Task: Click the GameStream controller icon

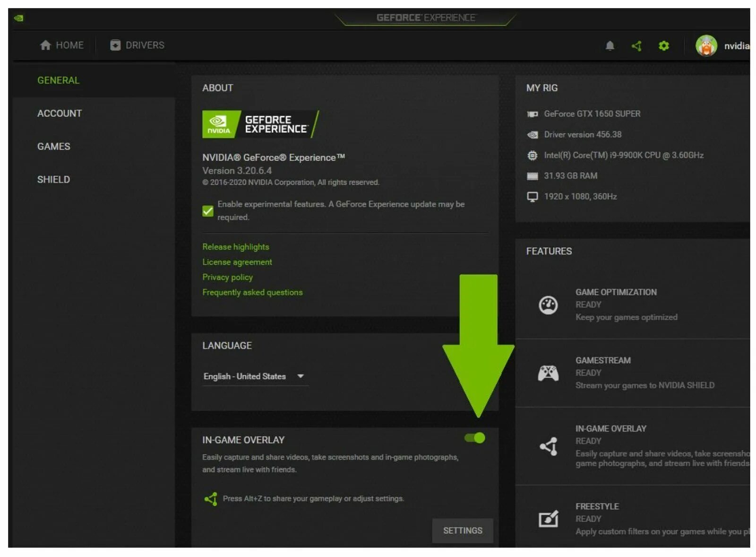Action: click(548, 373)
